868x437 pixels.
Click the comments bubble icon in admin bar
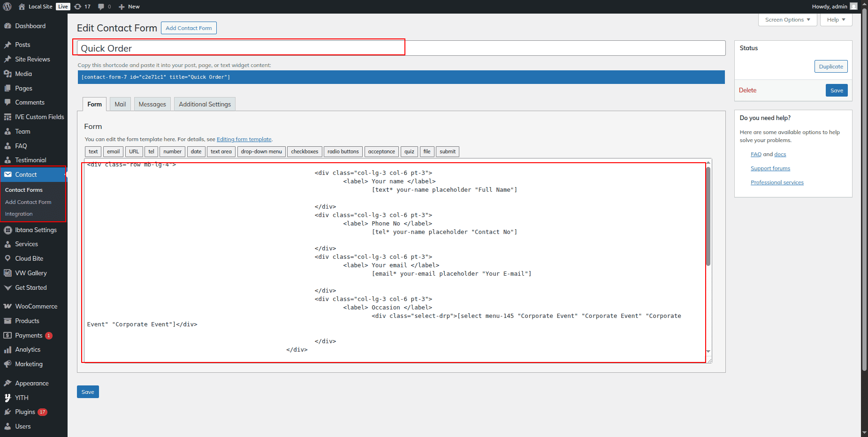coord(101,7)
